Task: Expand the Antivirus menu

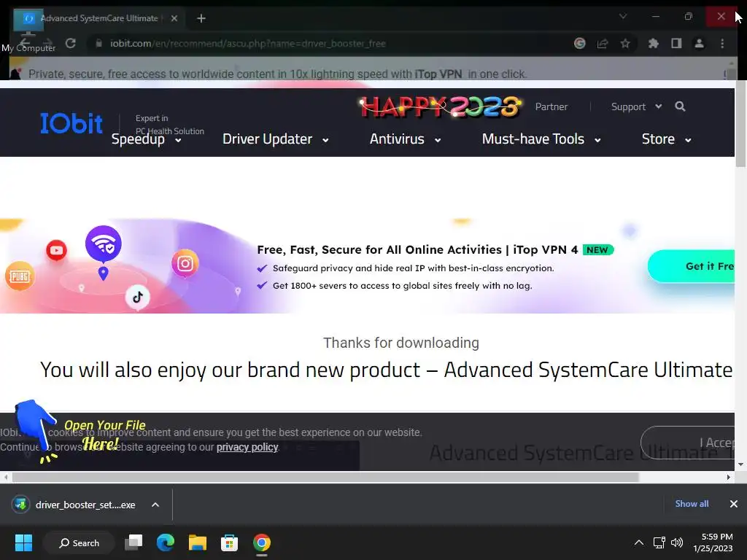Action: click(405, 139)
